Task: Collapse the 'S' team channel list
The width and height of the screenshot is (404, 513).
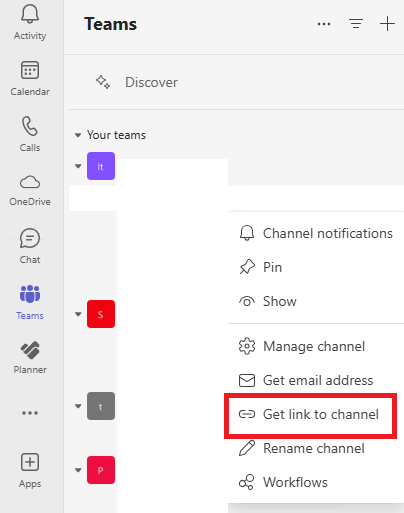Action: tap(78, 314)
